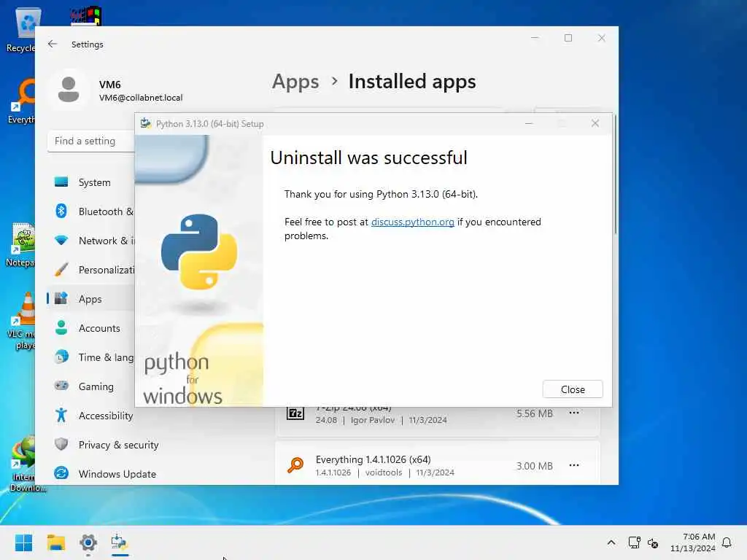This screenshot has width=747, height=560.
Task: Open the Windows Start button
Action: 24,542
